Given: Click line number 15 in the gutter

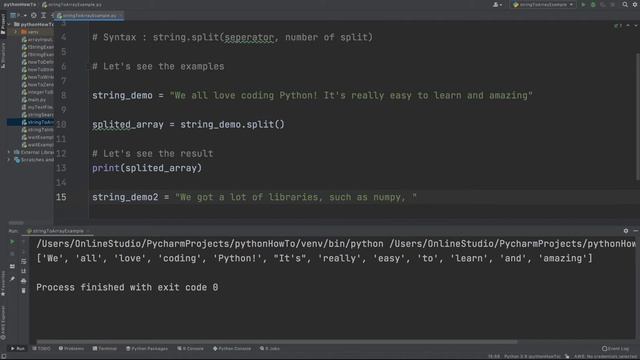Looking at the screenshot, I should [61, 197].
